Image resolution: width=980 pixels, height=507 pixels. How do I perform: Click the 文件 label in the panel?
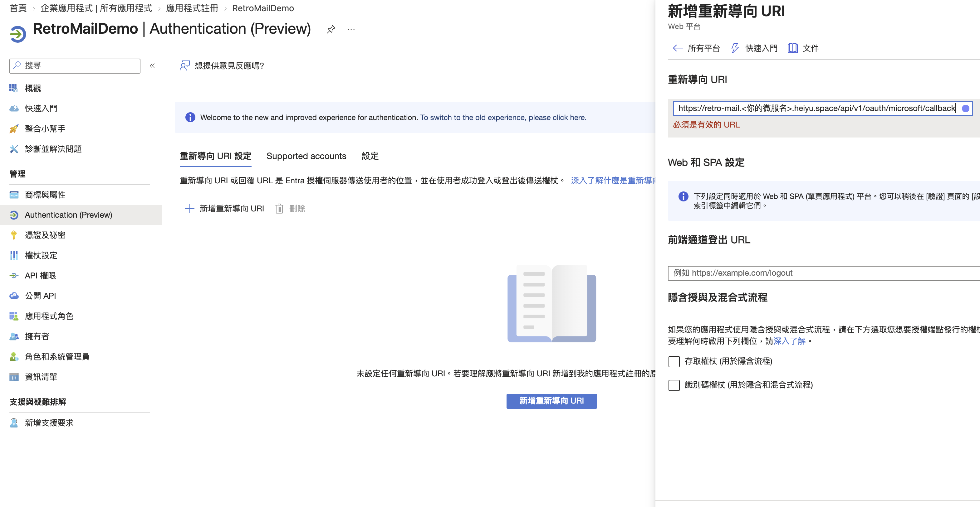(811, 48)
